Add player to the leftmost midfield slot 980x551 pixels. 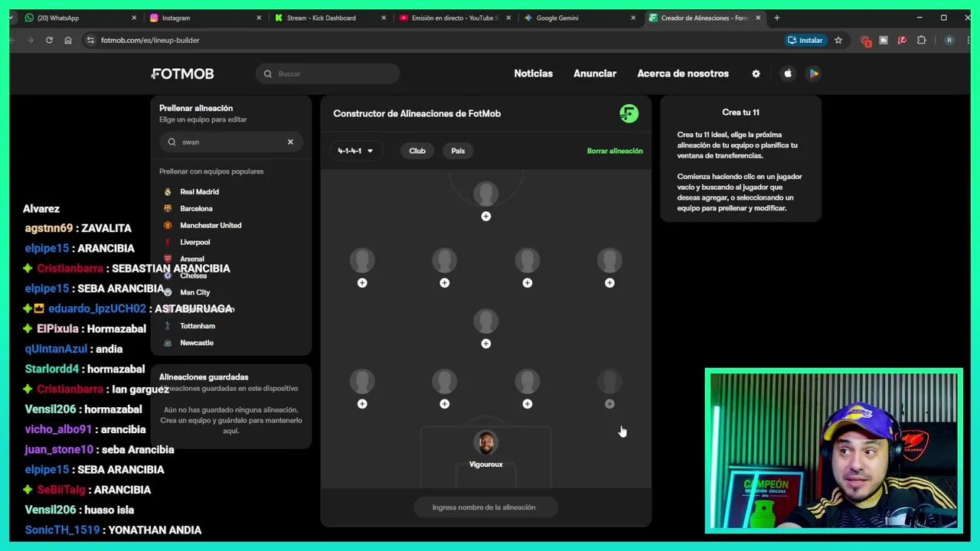362,283
